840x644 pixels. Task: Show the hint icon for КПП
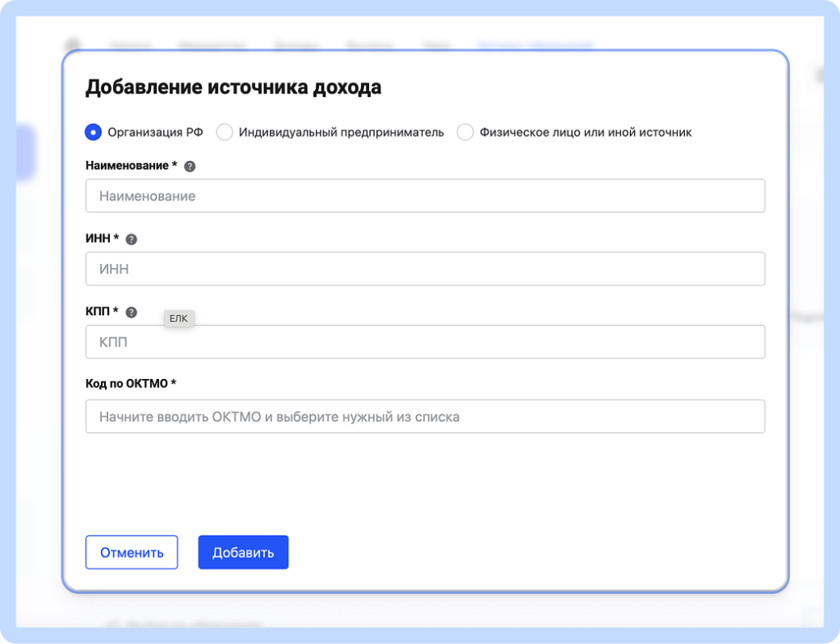131,313
